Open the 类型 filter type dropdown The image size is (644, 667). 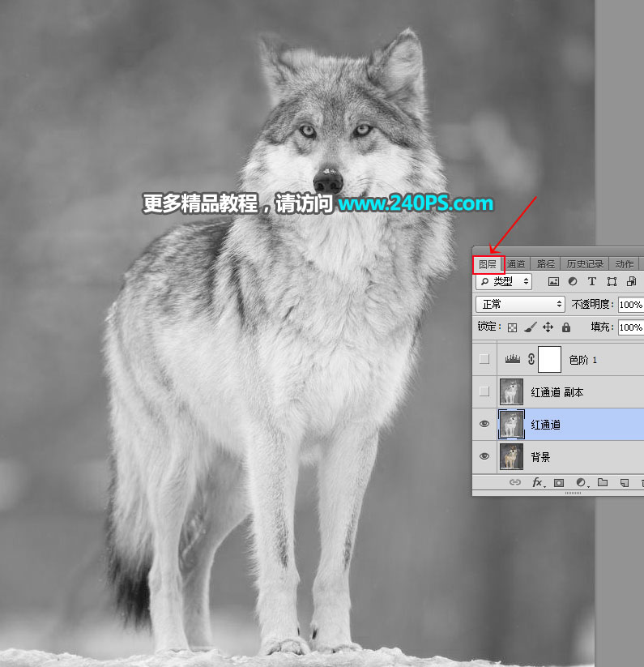tap(504, 281)
